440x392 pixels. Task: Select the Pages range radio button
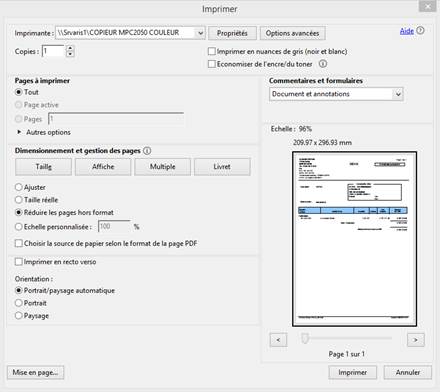click(19, 119)
